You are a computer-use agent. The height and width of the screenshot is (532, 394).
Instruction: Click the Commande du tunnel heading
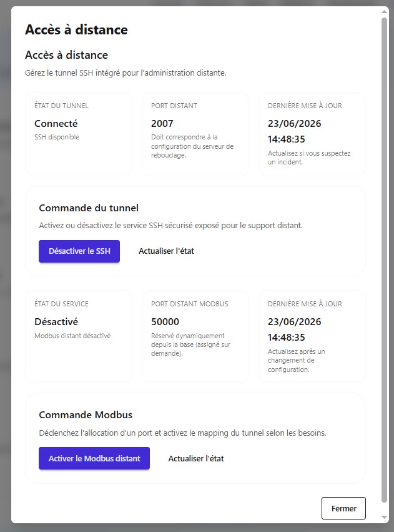click(89, 208)
